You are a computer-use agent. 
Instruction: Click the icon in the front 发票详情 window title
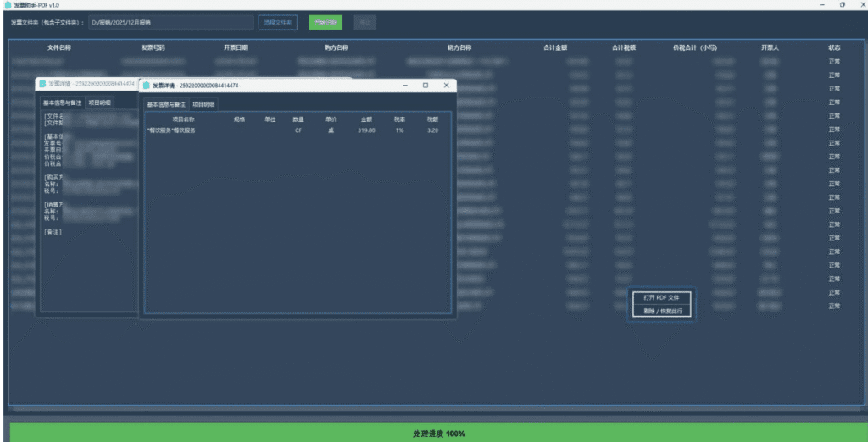(147, 86)
